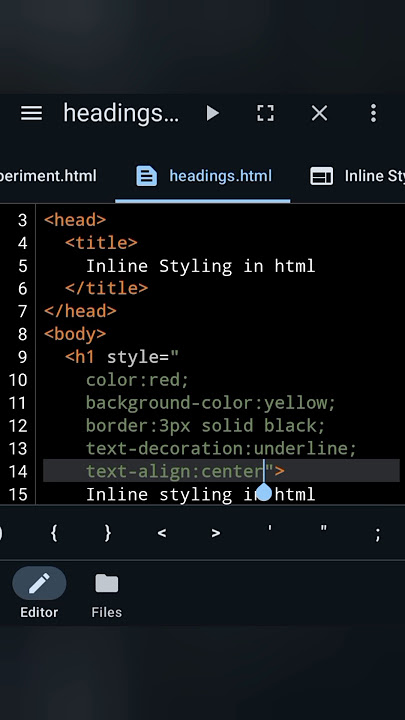
Task: Select the Editor bottom navigation item
Action: point(39,593)
